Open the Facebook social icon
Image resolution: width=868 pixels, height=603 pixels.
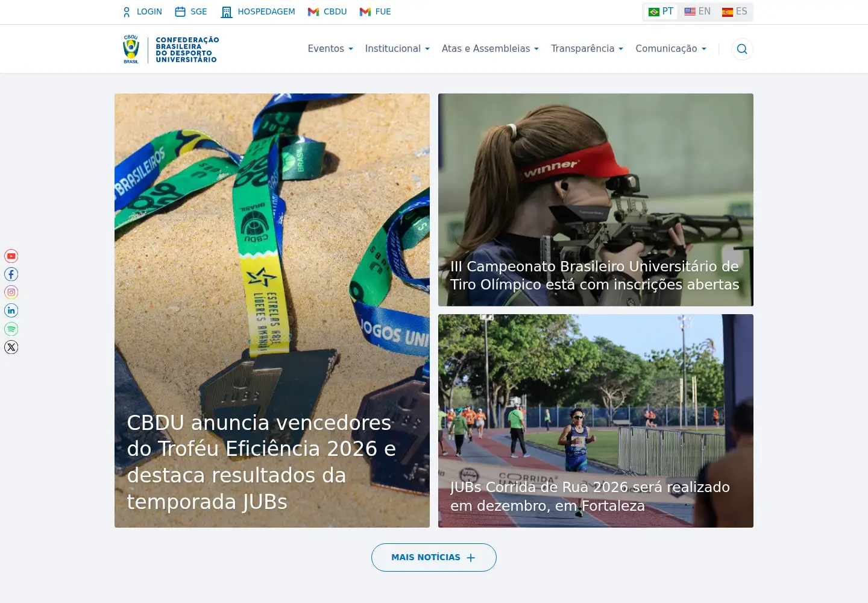click(x=11, y=274)
